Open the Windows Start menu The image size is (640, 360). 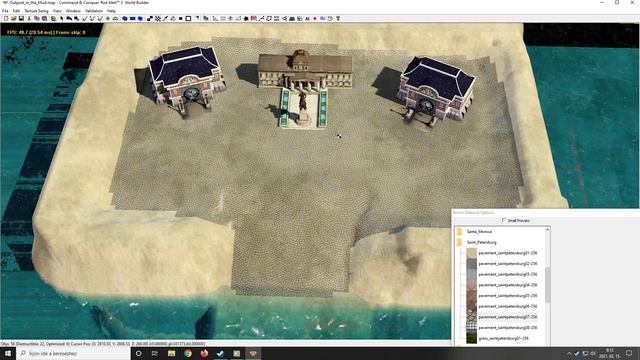[8, 353]
